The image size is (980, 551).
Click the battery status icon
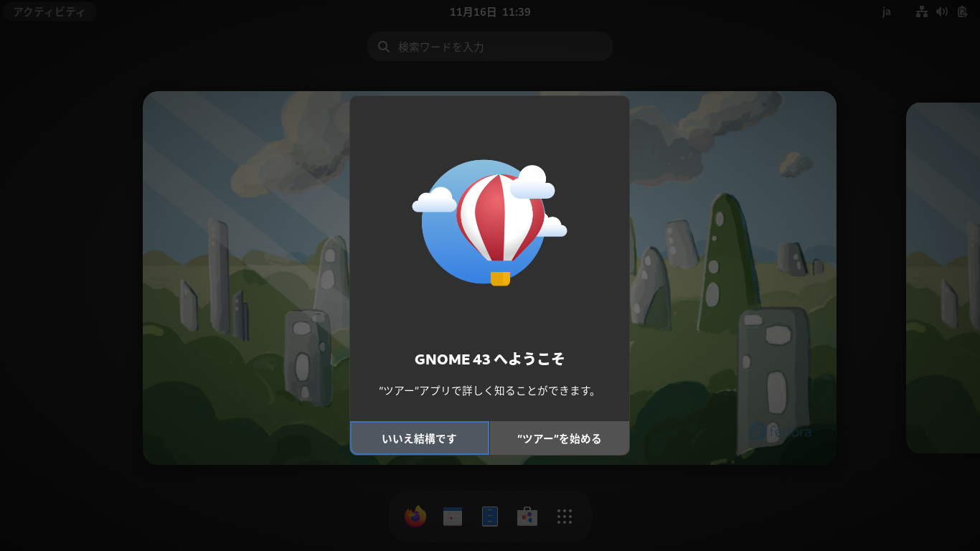pyautogui.click(x=962, y=11)
